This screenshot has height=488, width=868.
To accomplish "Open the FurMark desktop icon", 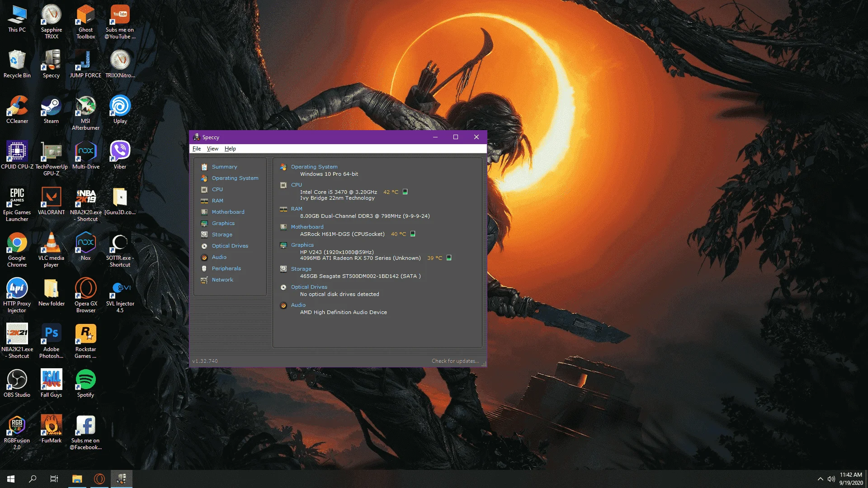I will 51,429.
